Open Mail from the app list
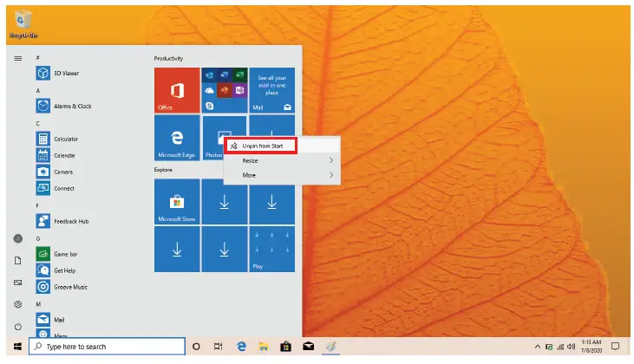634x364 pixels. point(50,320)
